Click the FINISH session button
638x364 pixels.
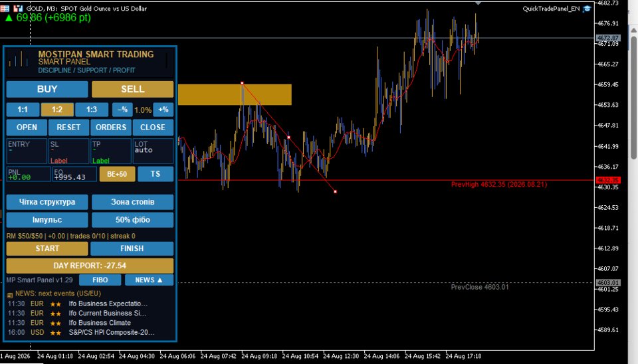pyautogui.click(x=132, y=248)
